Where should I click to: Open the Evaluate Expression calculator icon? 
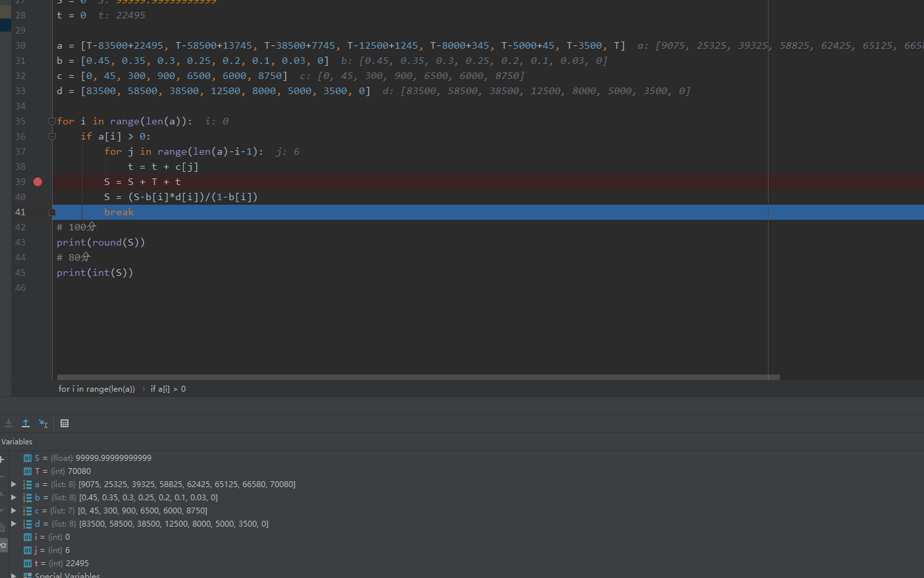[x=65, y=423]
